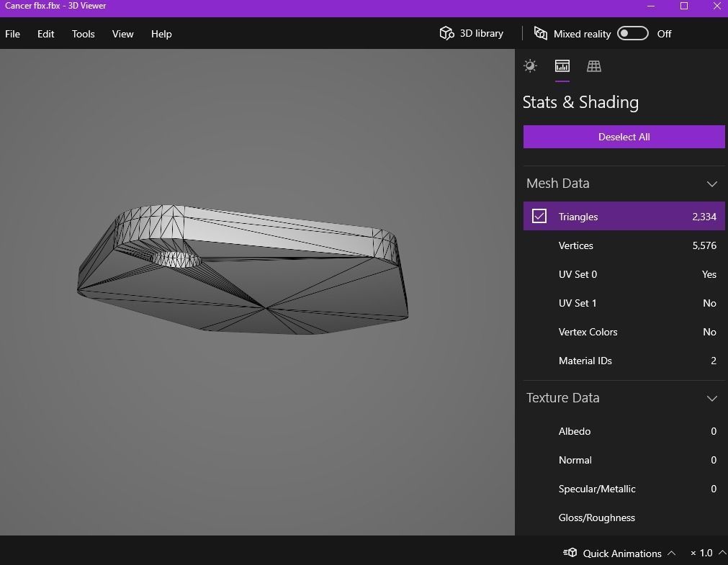The image size is (728, 565).
Task: Expand the Quick Animations chevron
Action: point(671,553)
